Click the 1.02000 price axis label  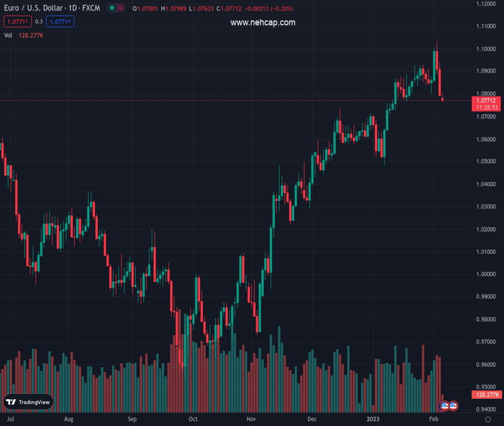[x=486, y=229]
